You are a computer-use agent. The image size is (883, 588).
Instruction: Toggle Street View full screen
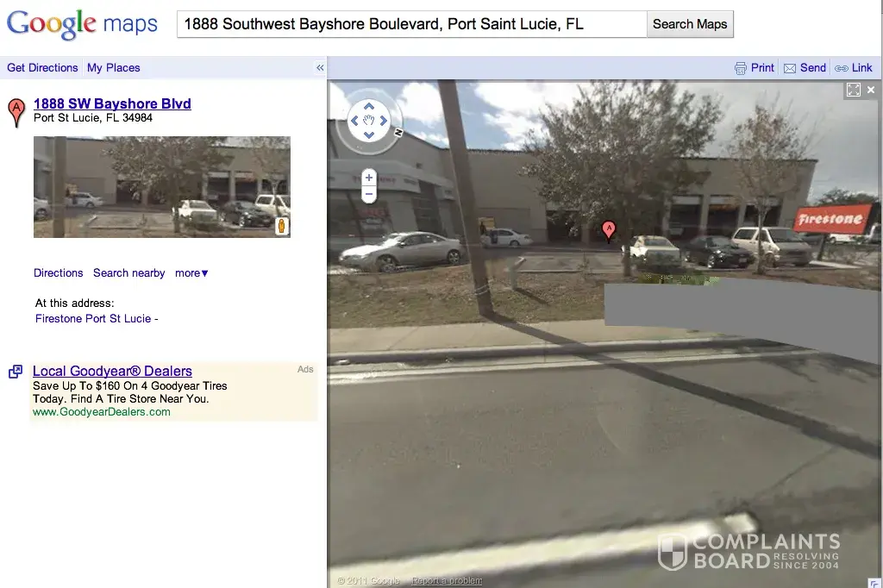tap(853, 90)
